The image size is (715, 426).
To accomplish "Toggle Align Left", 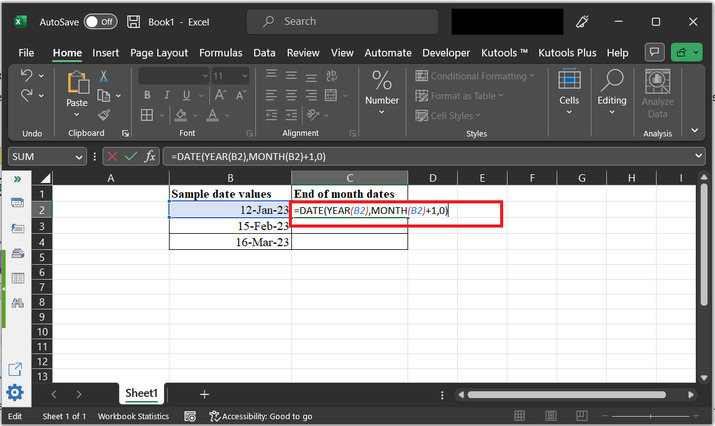I will pos(271,95).
